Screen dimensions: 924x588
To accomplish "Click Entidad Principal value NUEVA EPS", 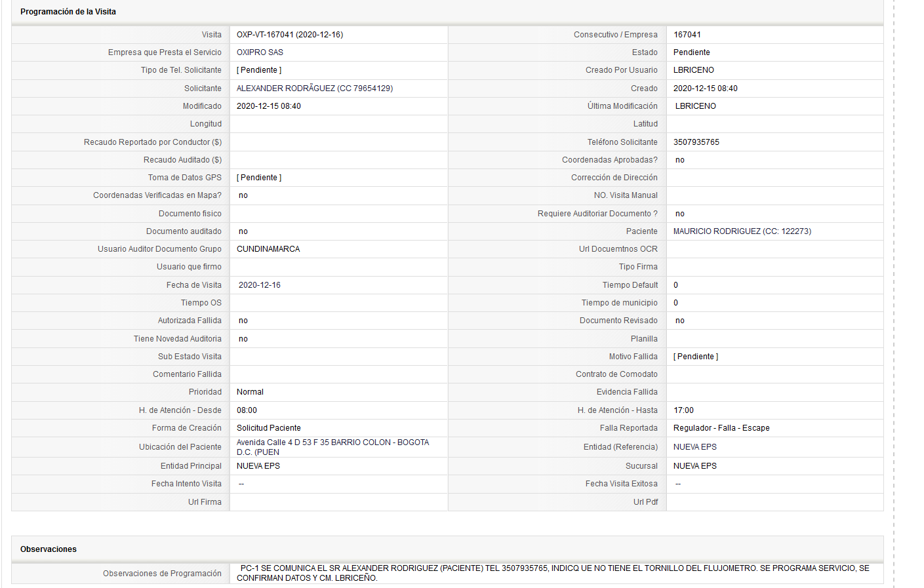I will 258,466.
